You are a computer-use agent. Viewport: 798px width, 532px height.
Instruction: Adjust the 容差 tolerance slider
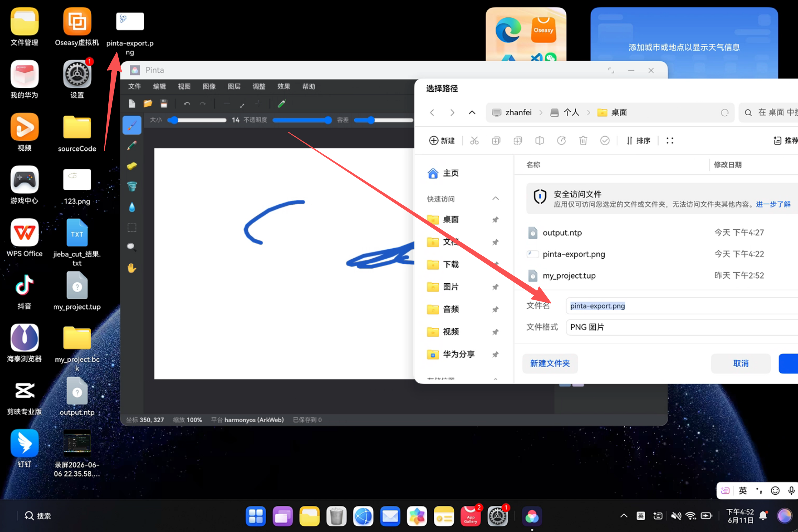[x=383, y=120]
